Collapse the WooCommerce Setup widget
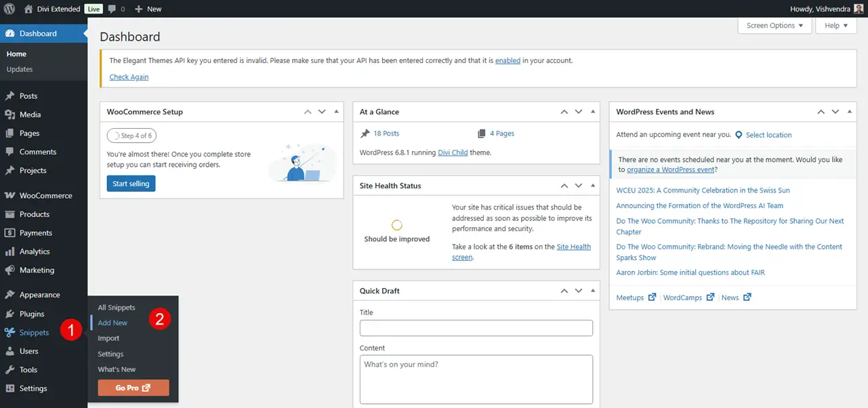The height and width of the screenshot is (408, 868). tap(336, 112)
